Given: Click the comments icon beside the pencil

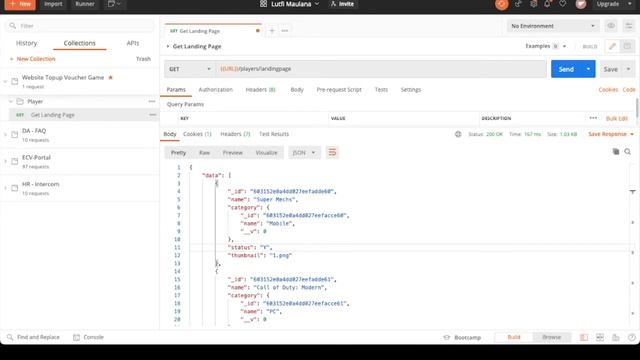Looking at the screenshot, I should click(x=627, y=46).
